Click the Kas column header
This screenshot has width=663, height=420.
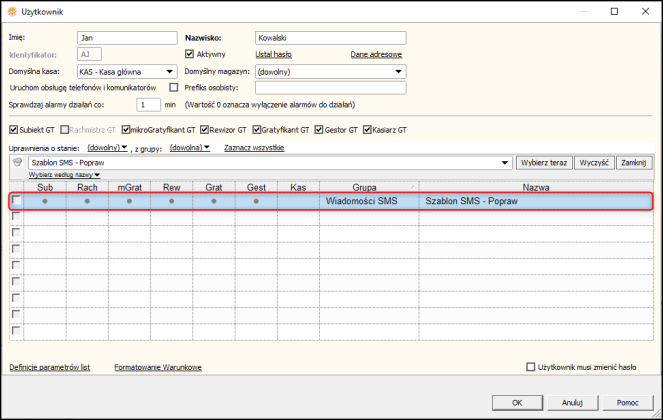pos(299,187)
